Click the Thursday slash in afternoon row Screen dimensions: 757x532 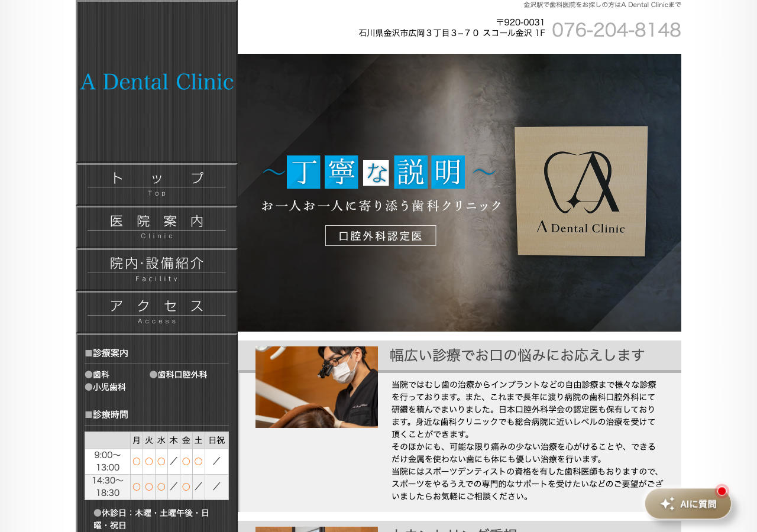tap(174, 486)
